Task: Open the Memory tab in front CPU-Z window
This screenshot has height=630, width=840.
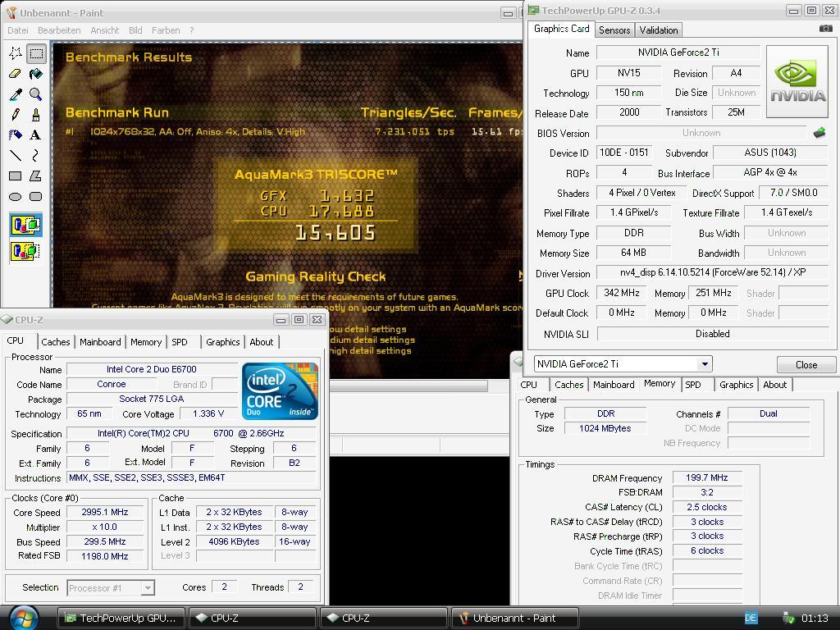Action: click(x=146, y=342)
